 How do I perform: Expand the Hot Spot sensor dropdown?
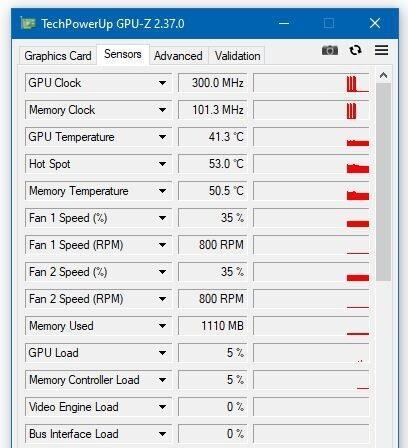tap(162, 164)
